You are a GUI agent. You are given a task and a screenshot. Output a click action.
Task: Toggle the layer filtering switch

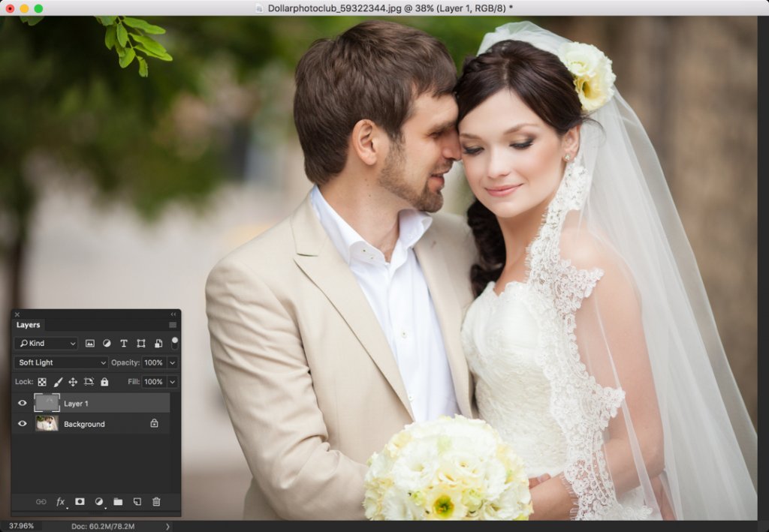175,342
